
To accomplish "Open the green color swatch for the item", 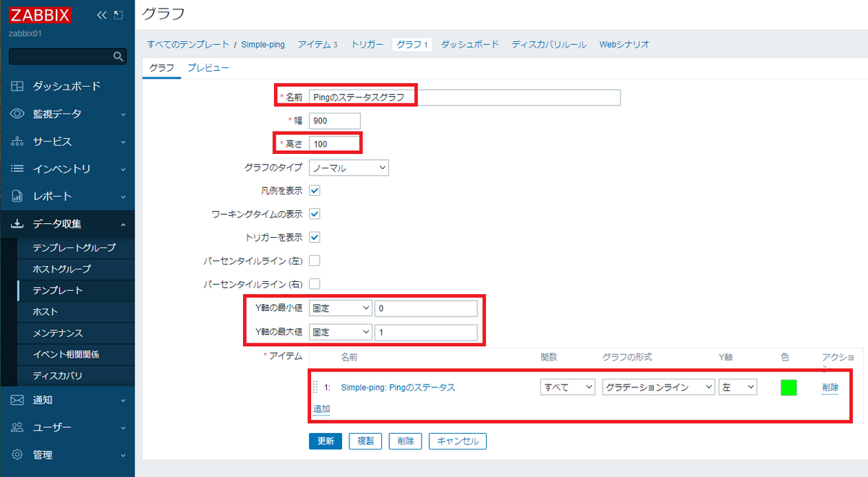I will [x=788, y=387].
